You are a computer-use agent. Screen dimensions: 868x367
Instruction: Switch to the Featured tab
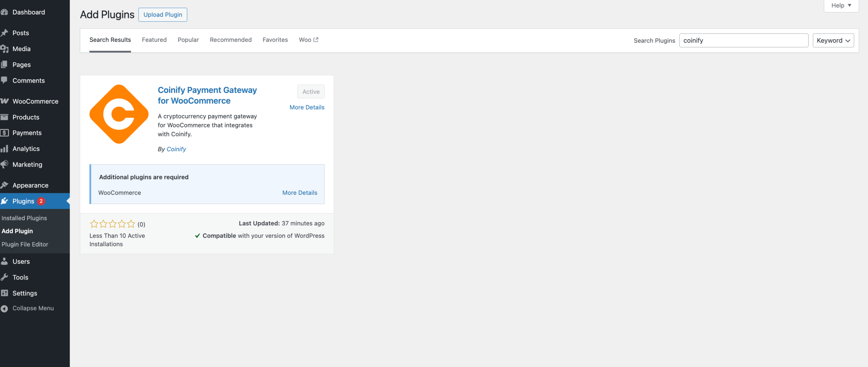click(154, 40)
